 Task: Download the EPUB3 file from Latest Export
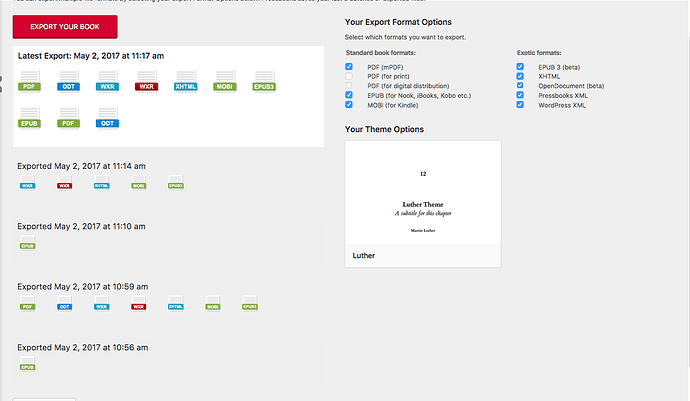(264, 81)
